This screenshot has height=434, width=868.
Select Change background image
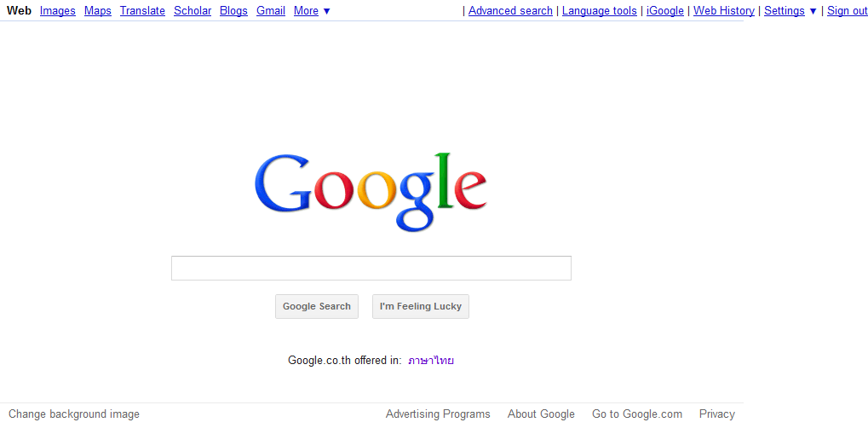pos(74,414)
